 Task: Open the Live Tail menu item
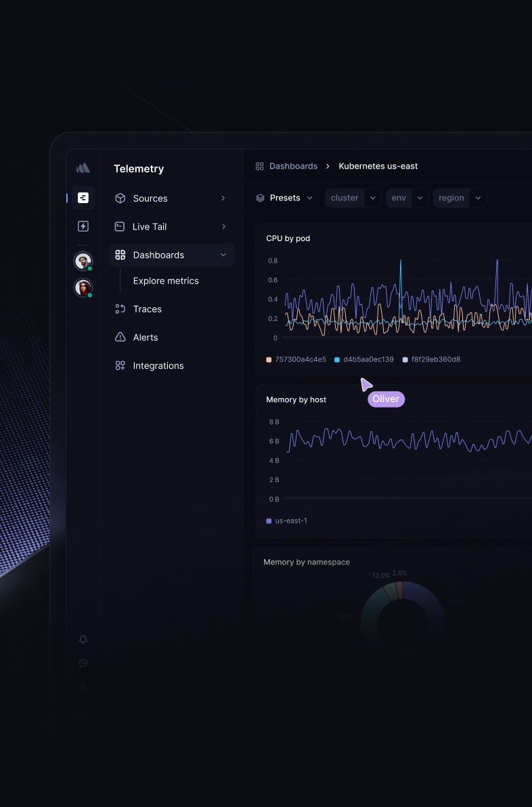coord(171,226)
